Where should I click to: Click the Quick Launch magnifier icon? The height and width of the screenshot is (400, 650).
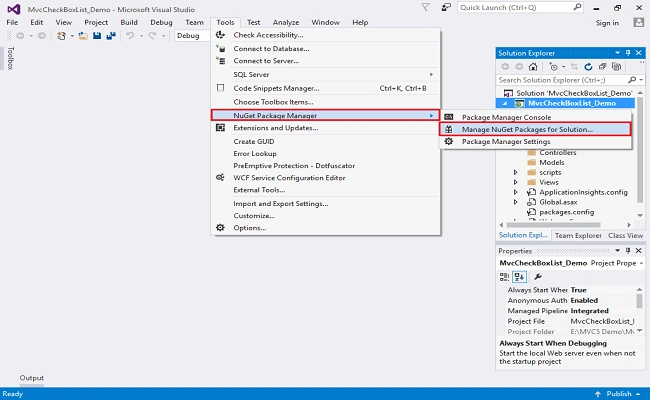(577, 7)
